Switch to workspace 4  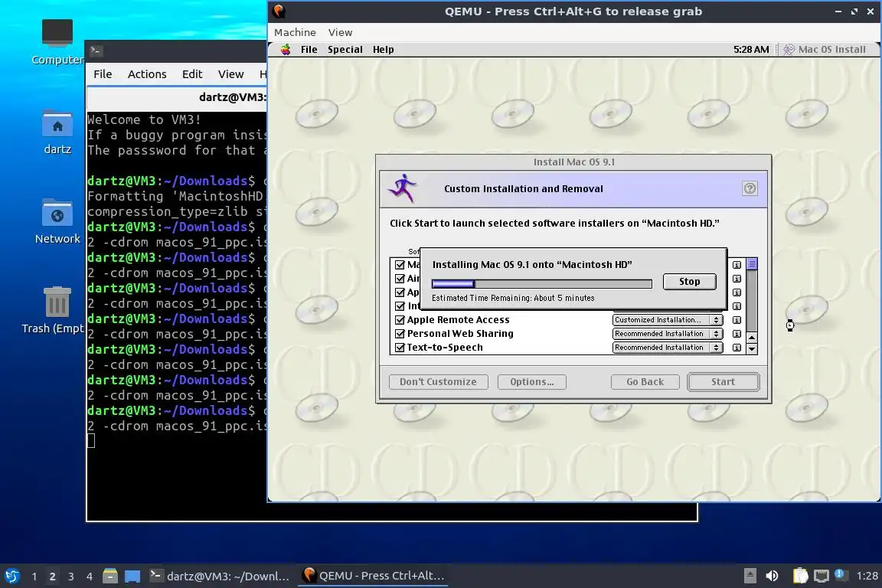90,577
